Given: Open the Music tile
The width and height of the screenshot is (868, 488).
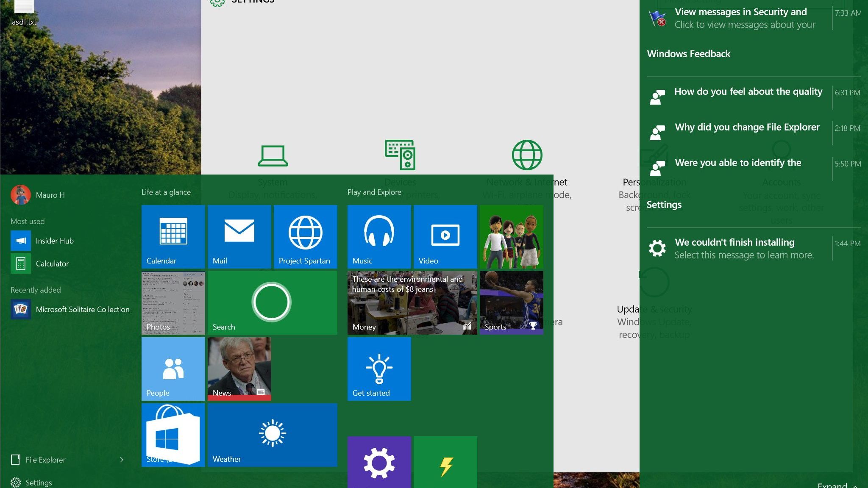Looking at the screenshot, I should tap(379, 236).
